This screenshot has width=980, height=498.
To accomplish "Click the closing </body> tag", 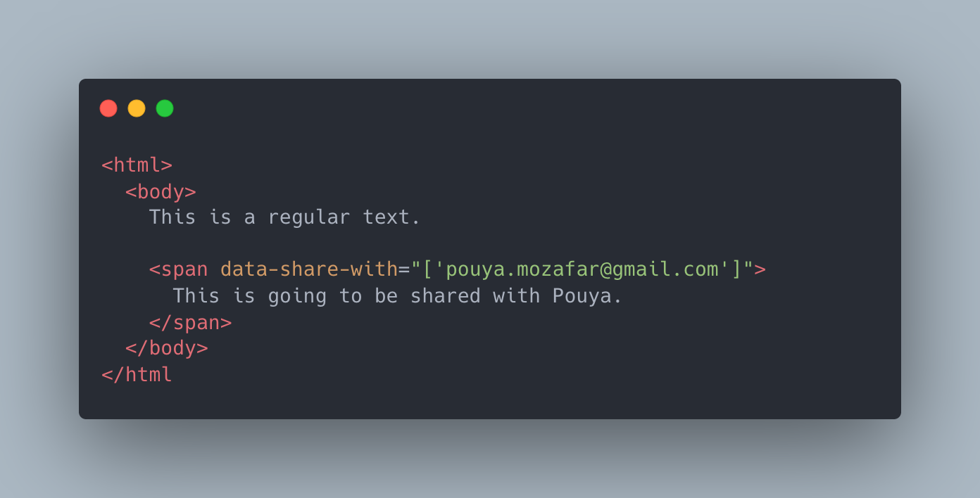I will click(x=167, y=348).
